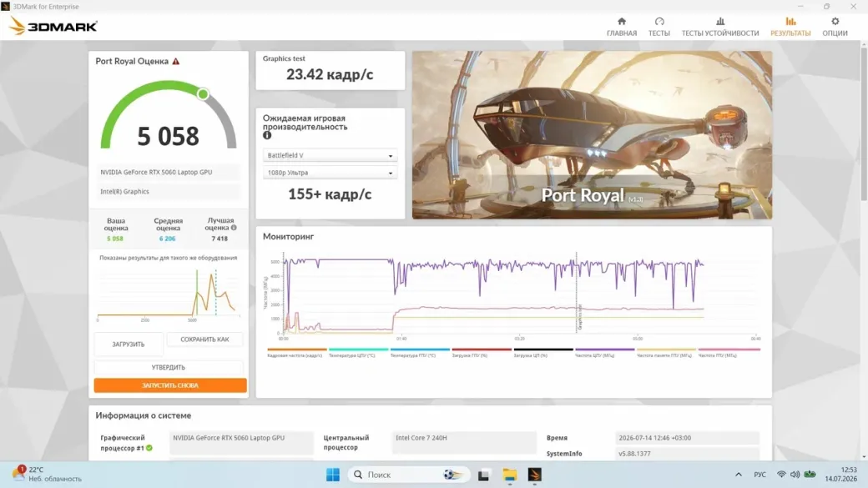This screenshot has height=488, width=868.
Task: Show hidden tray icons chevron
Action: click(x=739, y=475)
